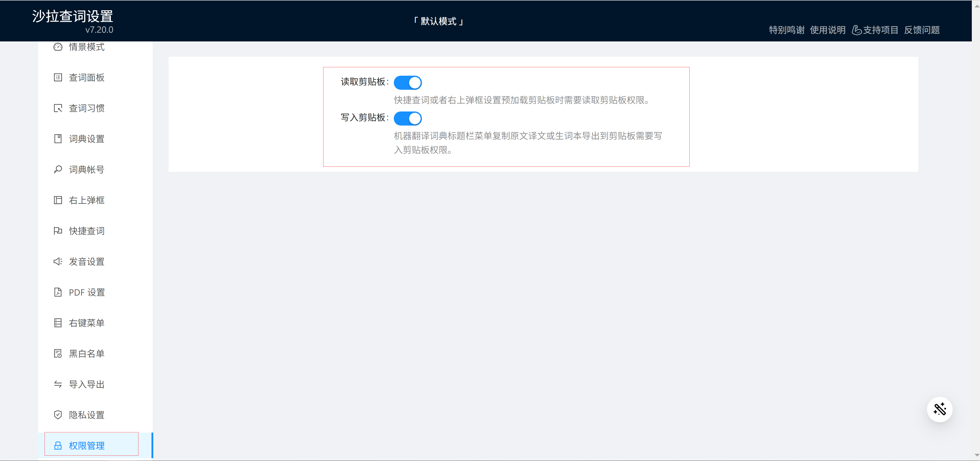Click the PDF file icon in sidebar
Screen dimensions: 980x461
[58, 292]
